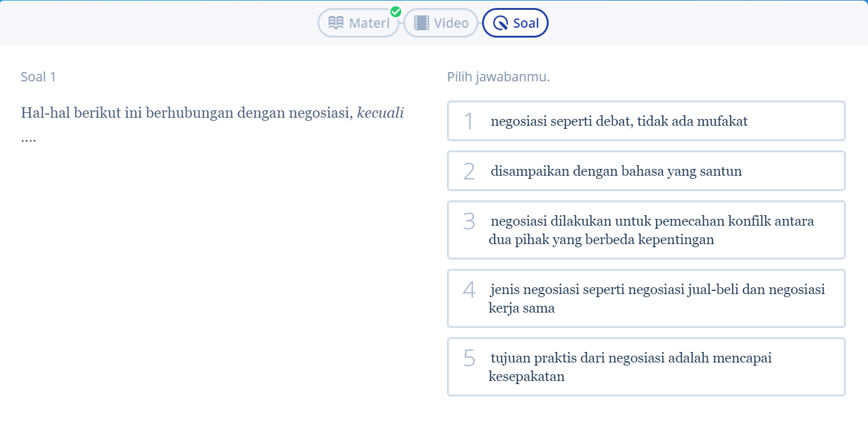Switch to the Video tab
Image resolution: width=868 pixels, height=426 pixels.
(x=441, y=23)
